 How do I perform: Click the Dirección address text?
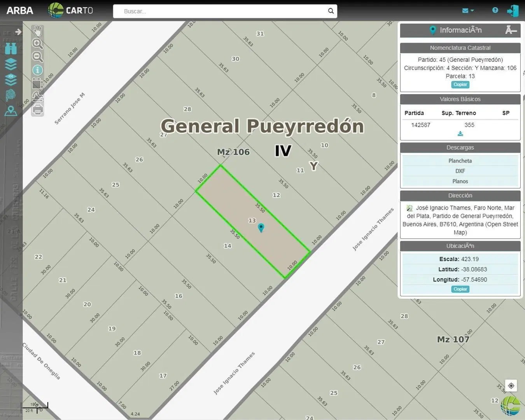click(x=460, y=220)
